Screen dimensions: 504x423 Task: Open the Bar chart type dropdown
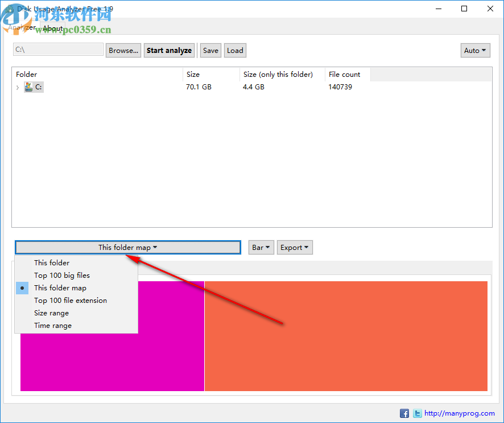[x=261, y=247]
